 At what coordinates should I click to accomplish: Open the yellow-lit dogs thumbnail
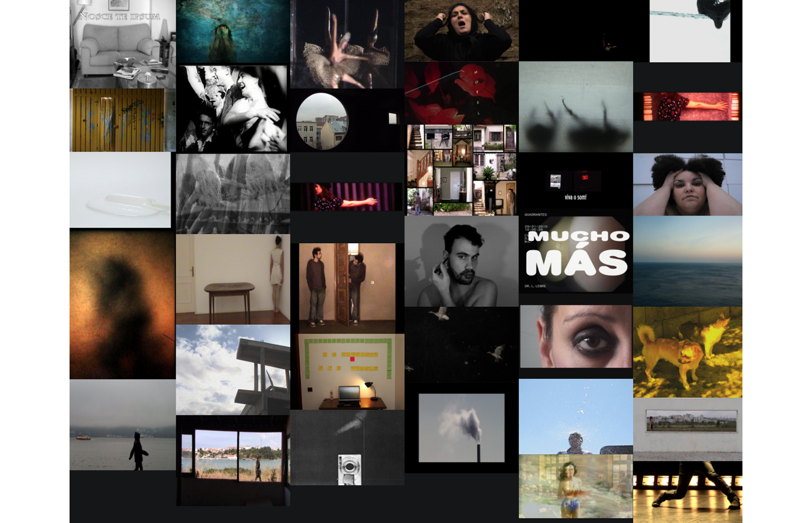point(687,352)
